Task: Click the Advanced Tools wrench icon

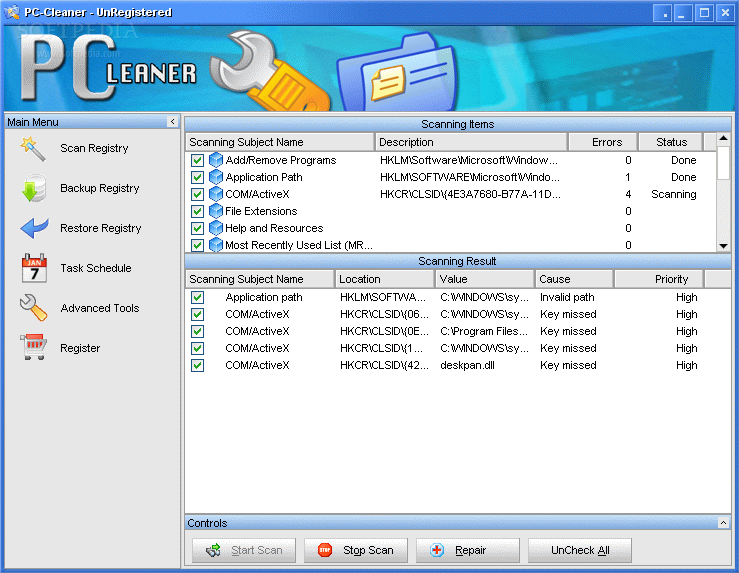Action: 33,308
